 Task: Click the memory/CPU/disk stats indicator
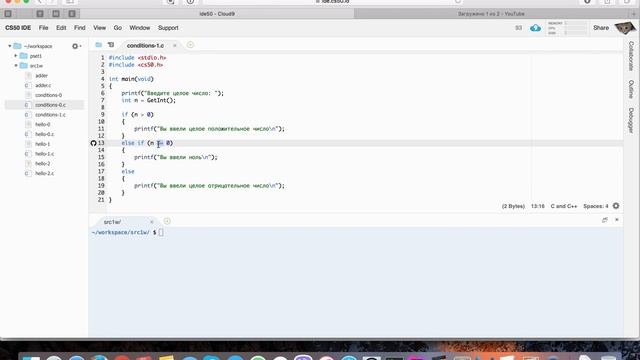pyautogui.click(x=567, y=28)
